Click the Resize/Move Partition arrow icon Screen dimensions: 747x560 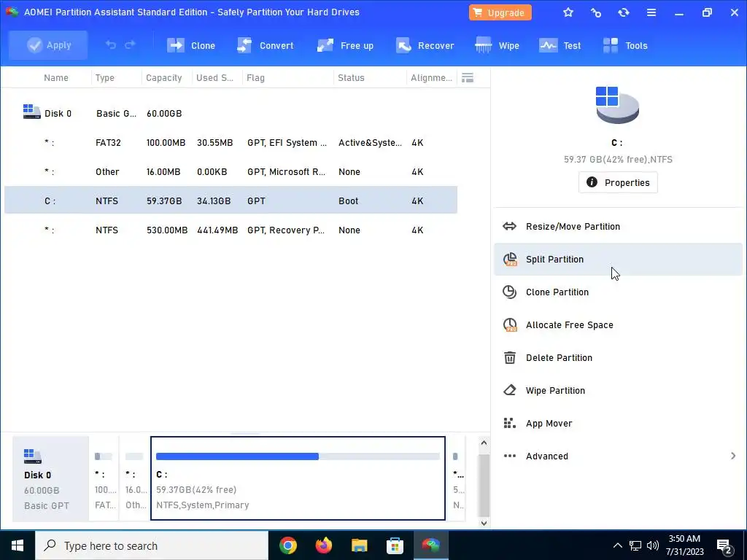510,226
